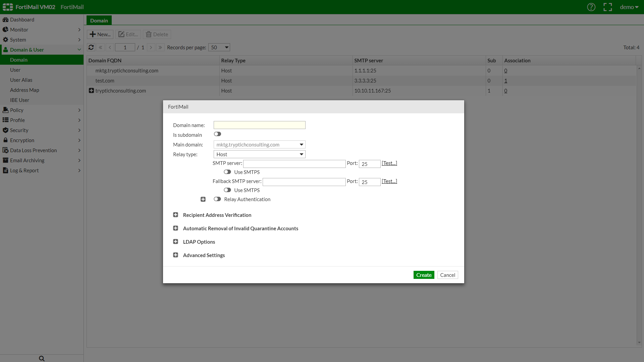Click the Domain name input field

click(259, 125)
